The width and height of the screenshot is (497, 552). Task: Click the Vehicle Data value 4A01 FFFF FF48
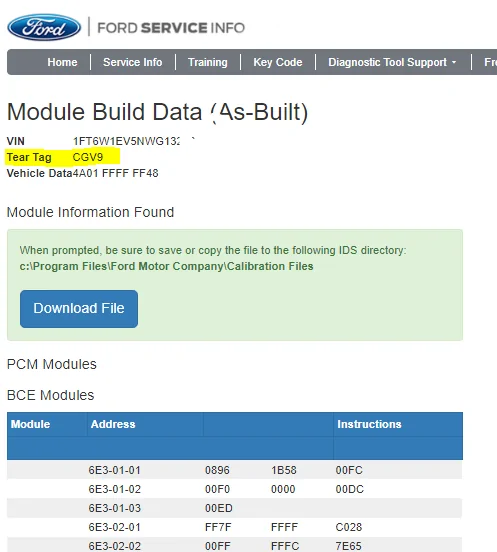tap(115, 173)
